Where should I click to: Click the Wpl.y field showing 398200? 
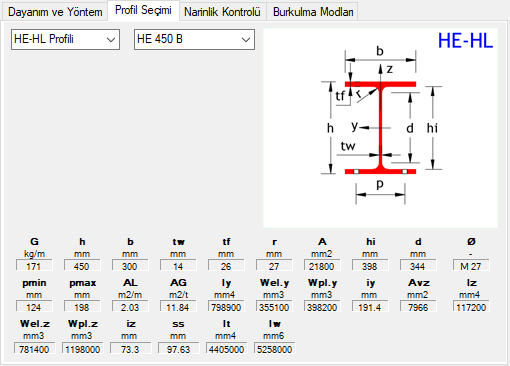322,307
